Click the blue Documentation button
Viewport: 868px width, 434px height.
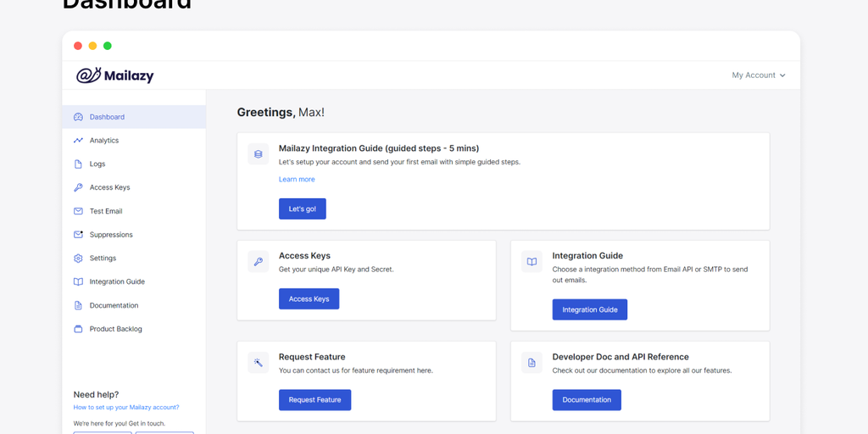coord(586,400)
